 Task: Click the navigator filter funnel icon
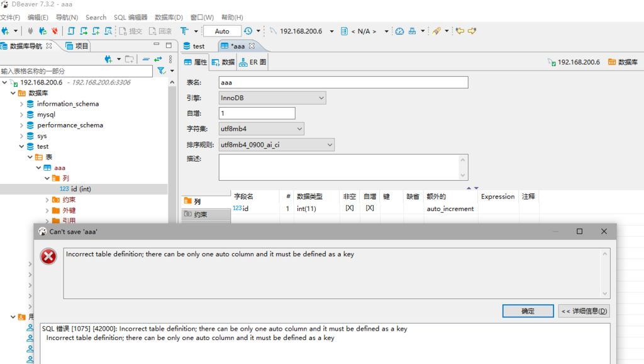(162, 71)
